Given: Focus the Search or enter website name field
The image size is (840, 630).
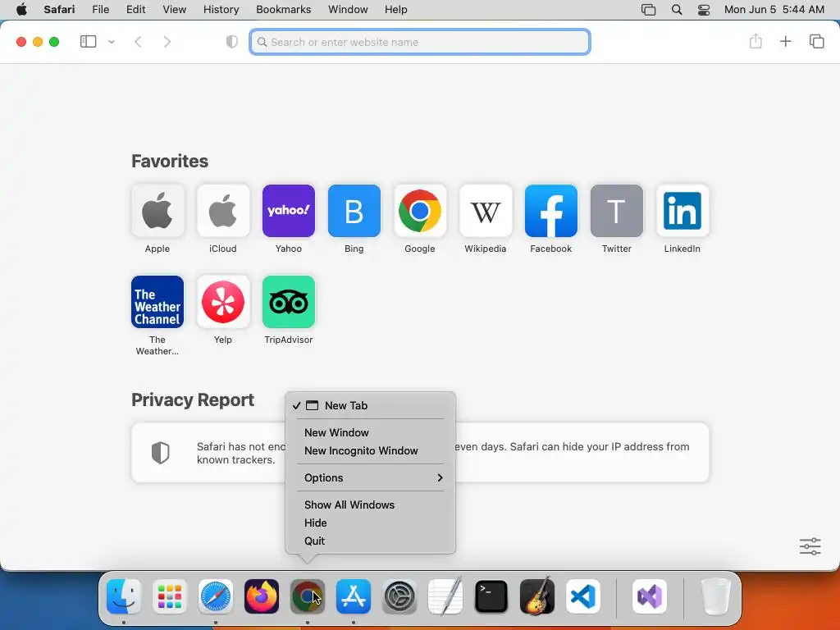Looking at the screenshot, I should click(x=420, y=42).
